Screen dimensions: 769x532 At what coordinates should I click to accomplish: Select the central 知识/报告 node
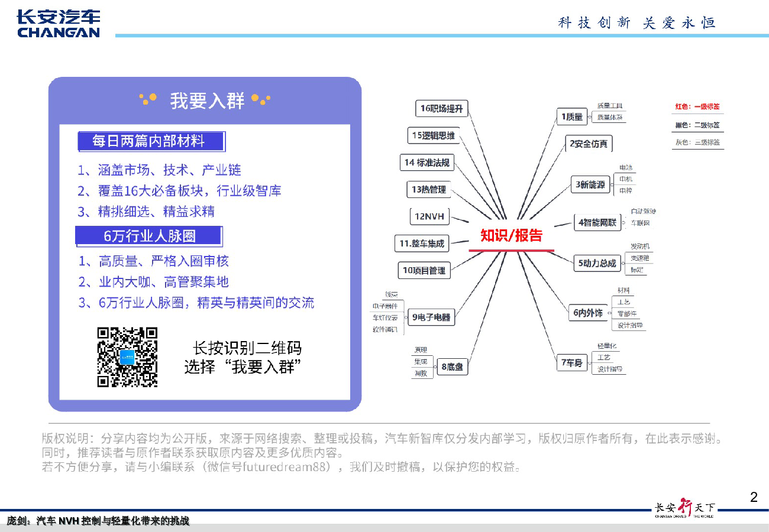click(x=511, y=235)
